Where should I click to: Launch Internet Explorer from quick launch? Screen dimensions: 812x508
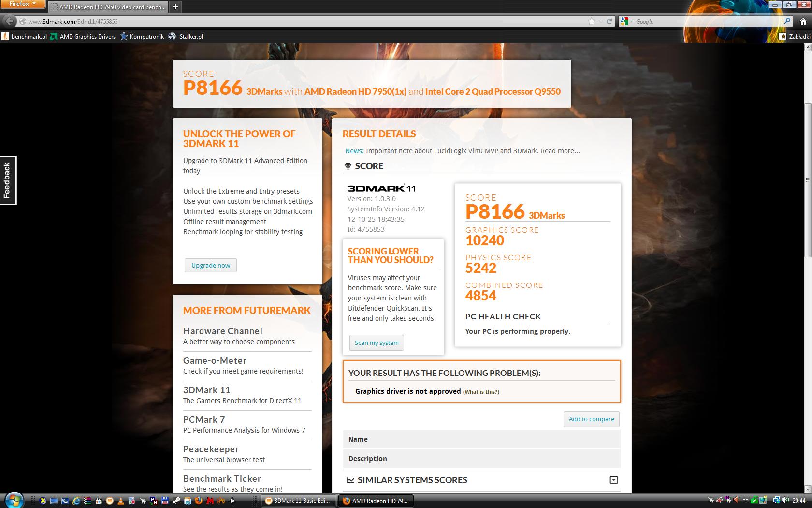pos(76,501)
